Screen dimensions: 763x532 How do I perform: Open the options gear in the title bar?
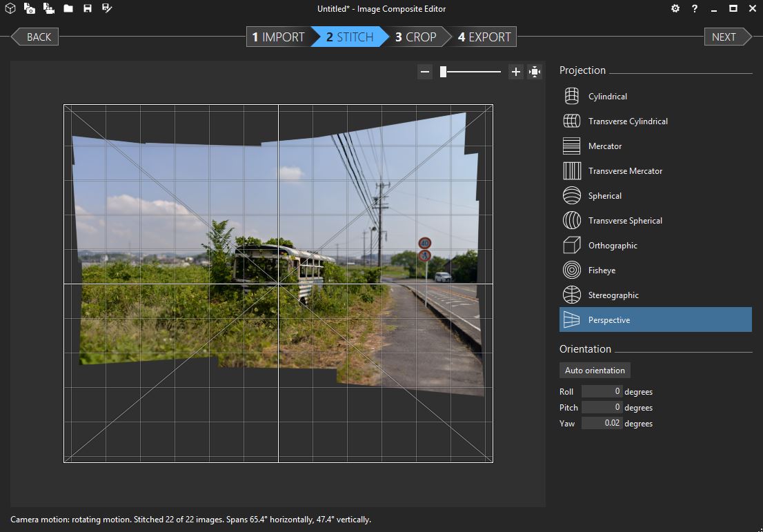pyautogui.click(x=675, y=8)
